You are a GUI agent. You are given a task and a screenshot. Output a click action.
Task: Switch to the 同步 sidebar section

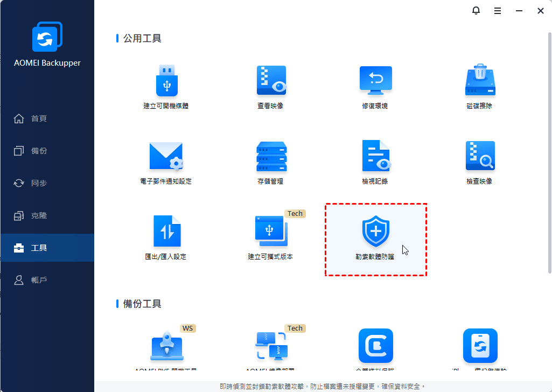[x=47, y=183]
